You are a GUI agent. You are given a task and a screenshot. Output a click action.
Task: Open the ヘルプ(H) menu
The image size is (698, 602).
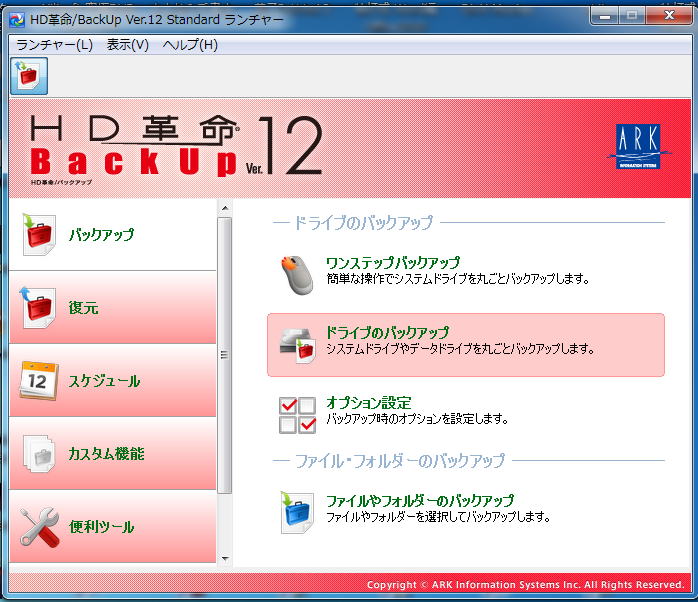click(x=190, y=45)
